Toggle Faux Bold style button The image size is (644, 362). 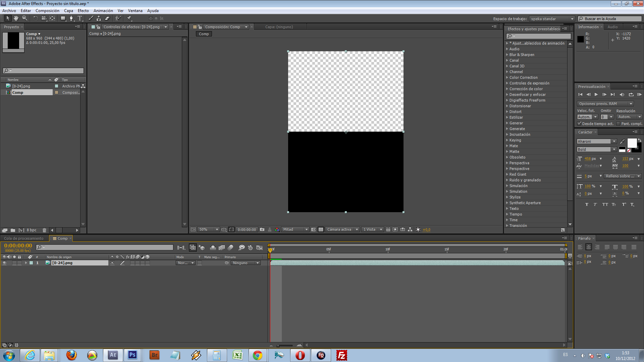(x=587, y=204)
